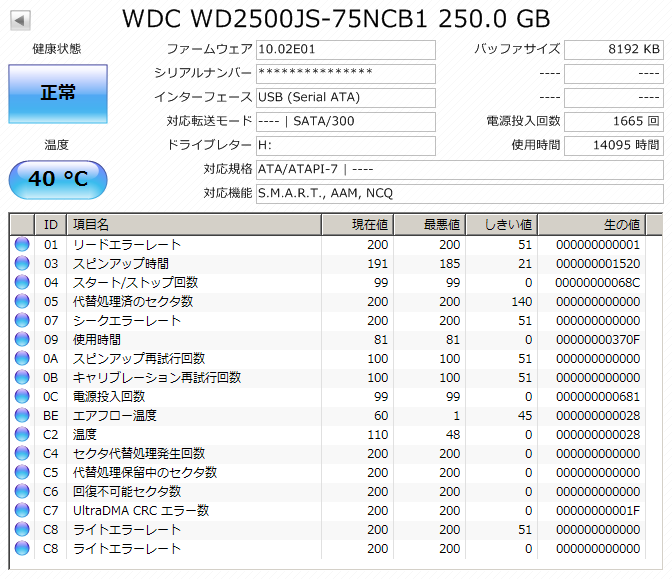Image resolution: width=672 pixels, height=579 pixels.
Task: Click the 項目名 column header
Action: [194, 225]
